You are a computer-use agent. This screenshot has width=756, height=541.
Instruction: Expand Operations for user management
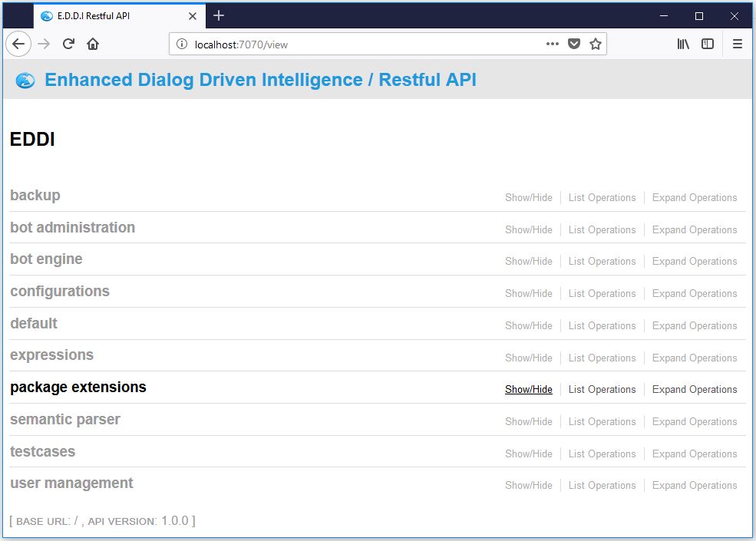coord(694,486)
